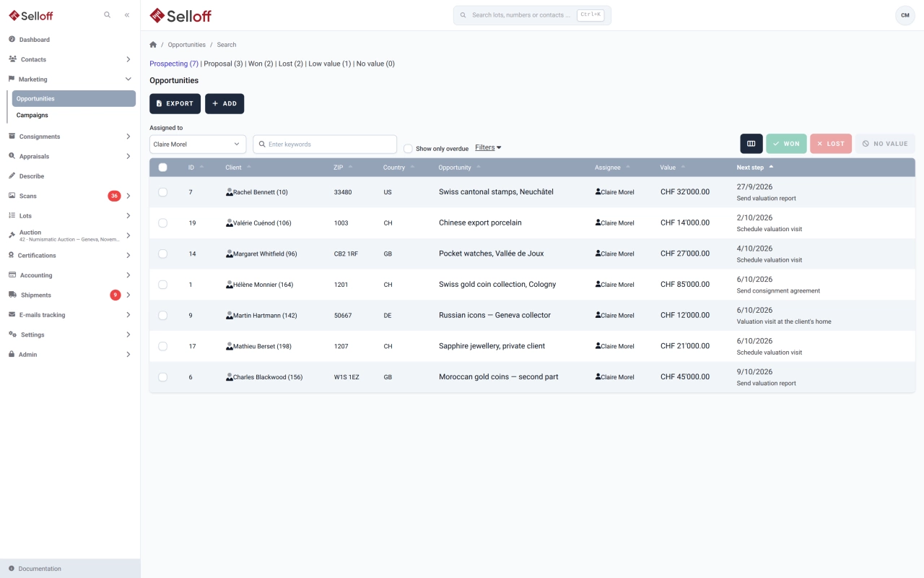Image resolution: width=924 pixels, height=578 pixels.
Task: Click the Admin lock icon
Action: [x=12, y=354]
